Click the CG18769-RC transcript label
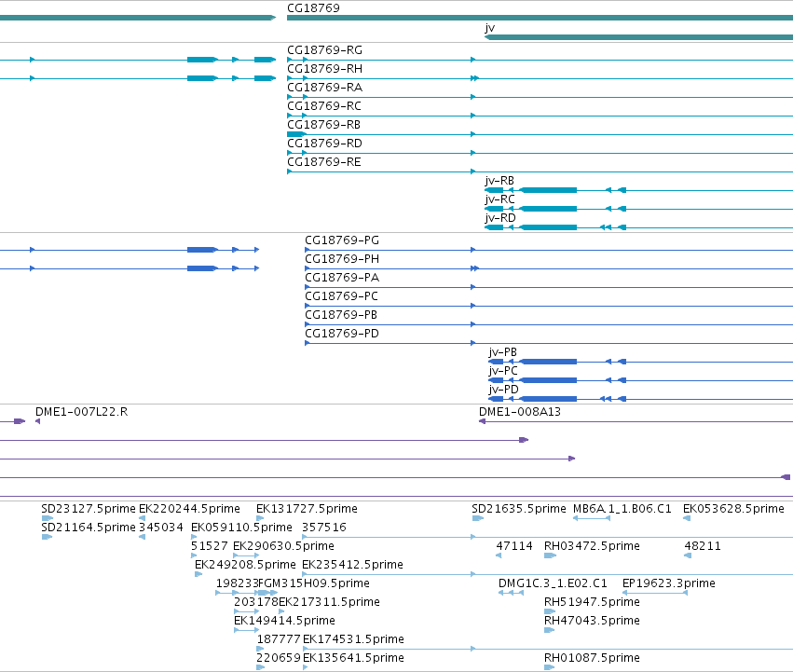Image resolution: width=793 pixels, height=672 pixels. pos(324,106)
